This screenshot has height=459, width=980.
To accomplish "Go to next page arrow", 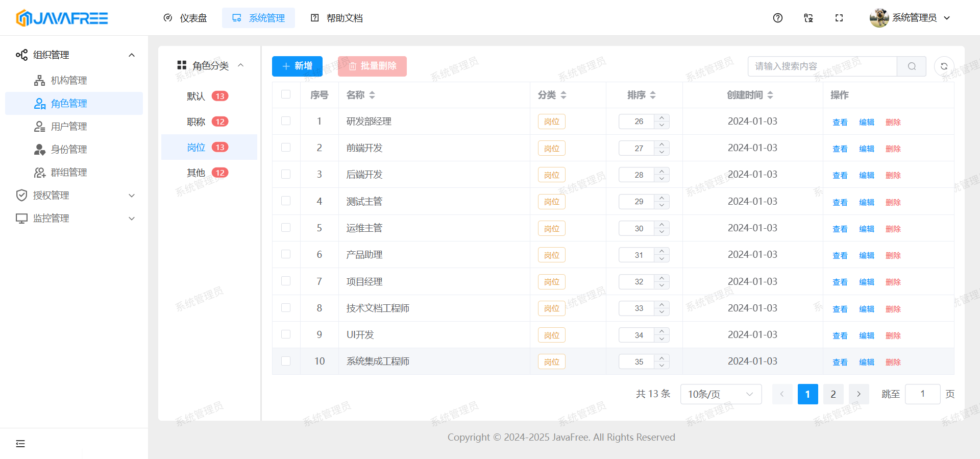I will 859,394.
